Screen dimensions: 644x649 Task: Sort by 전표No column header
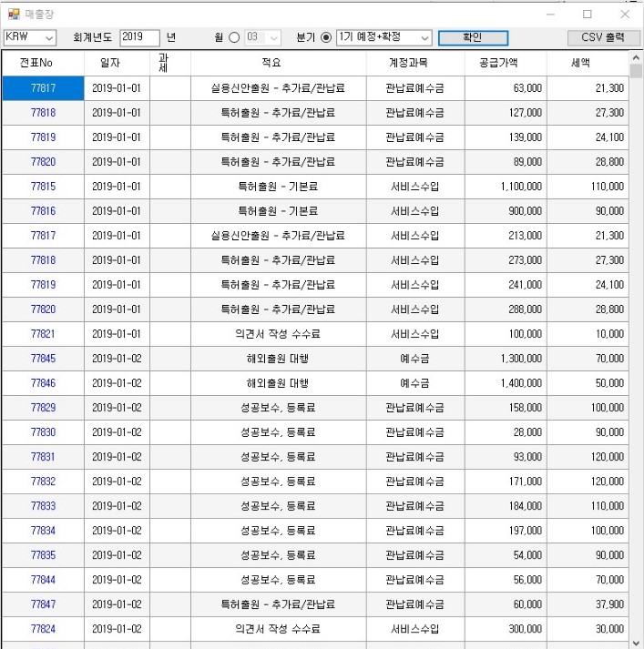coord(43,63)
